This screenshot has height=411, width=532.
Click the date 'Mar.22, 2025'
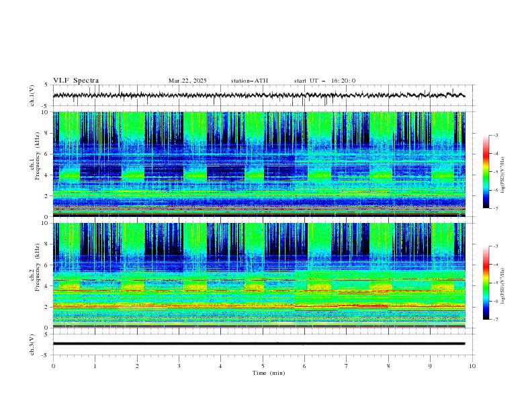coord(187,81)
